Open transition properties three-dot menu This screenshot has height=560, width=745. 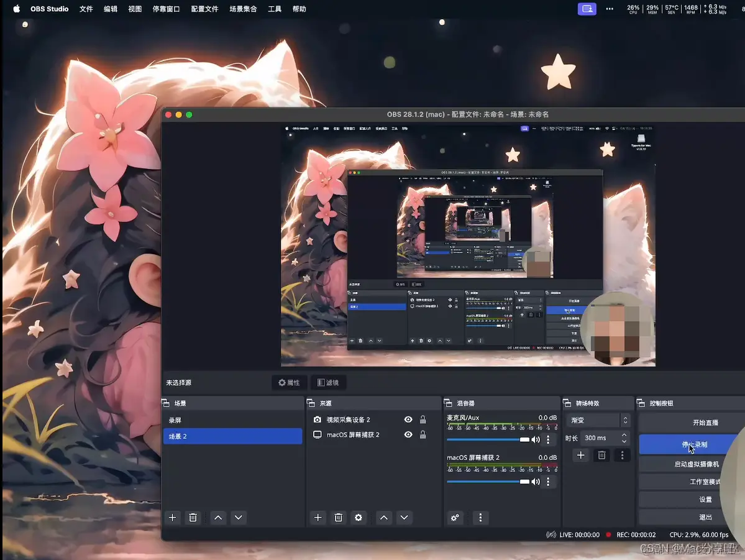point(622,455)
